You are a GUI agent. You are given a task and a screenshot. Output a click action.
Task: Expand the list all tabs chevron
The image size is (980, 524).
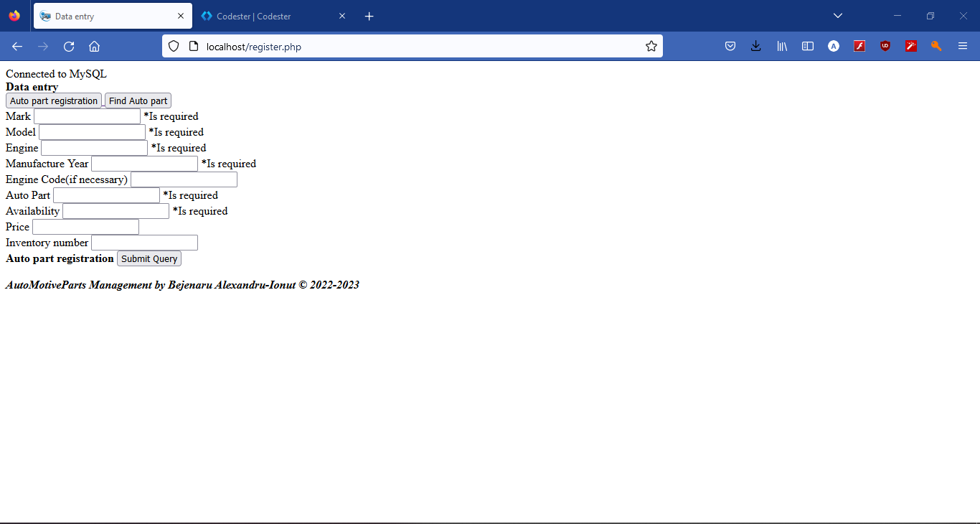coord(837,16)
